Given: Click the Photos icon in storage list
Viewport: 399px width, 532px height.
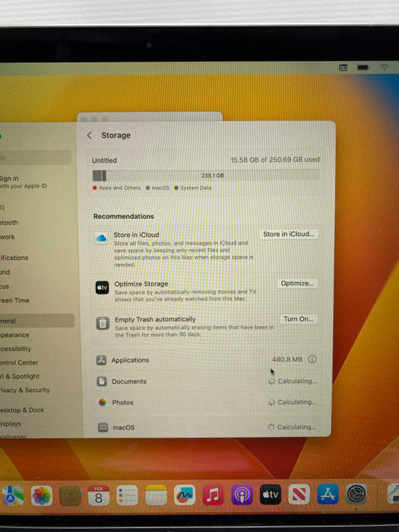Looking at the screenshot, I should tap(102, 402).
